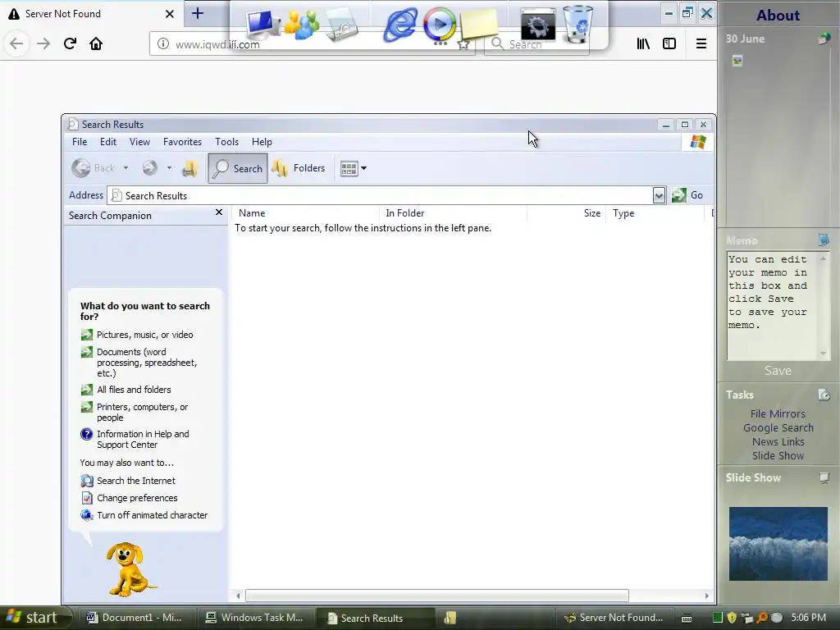Open settings gear window dock icon

click(538, 24)
